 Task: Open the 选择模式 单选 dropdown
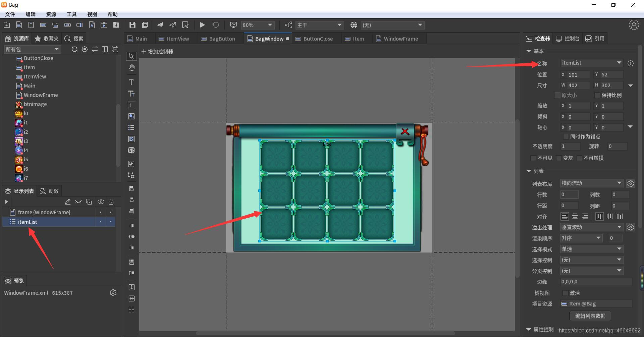pos(592,249)
